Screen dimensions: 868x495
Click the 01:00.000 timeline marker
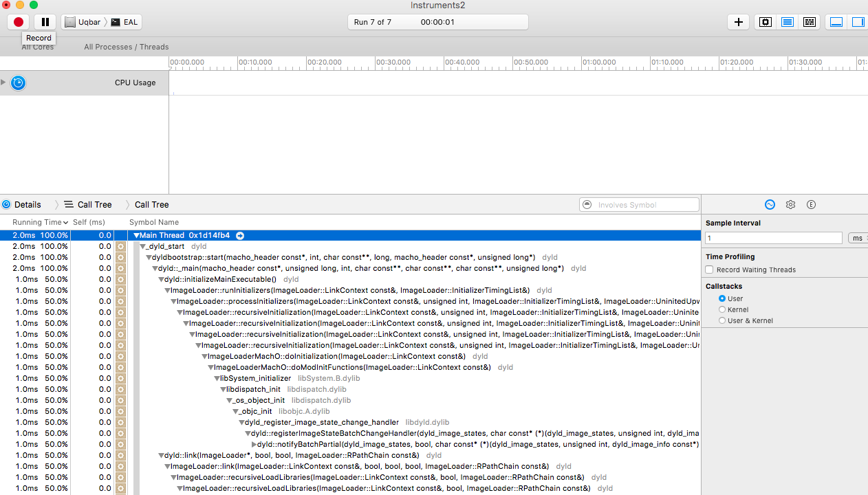click(x=600, y=62)
